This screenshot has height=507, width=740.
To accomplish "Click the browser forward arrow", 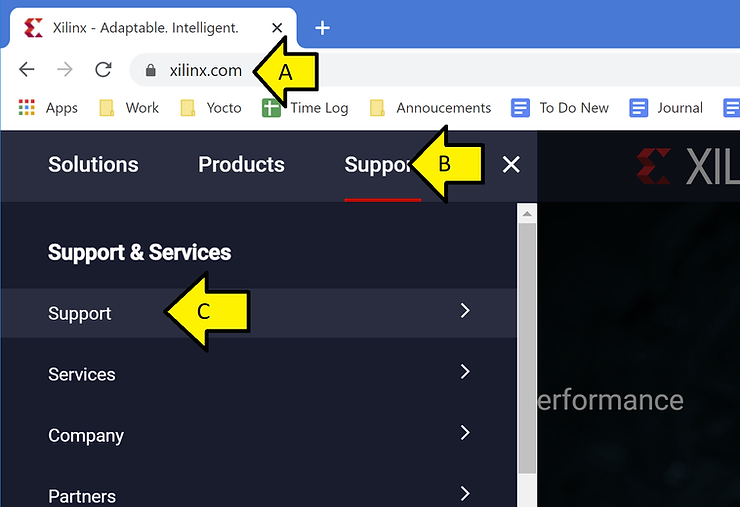I will click(x=65, y=70).
